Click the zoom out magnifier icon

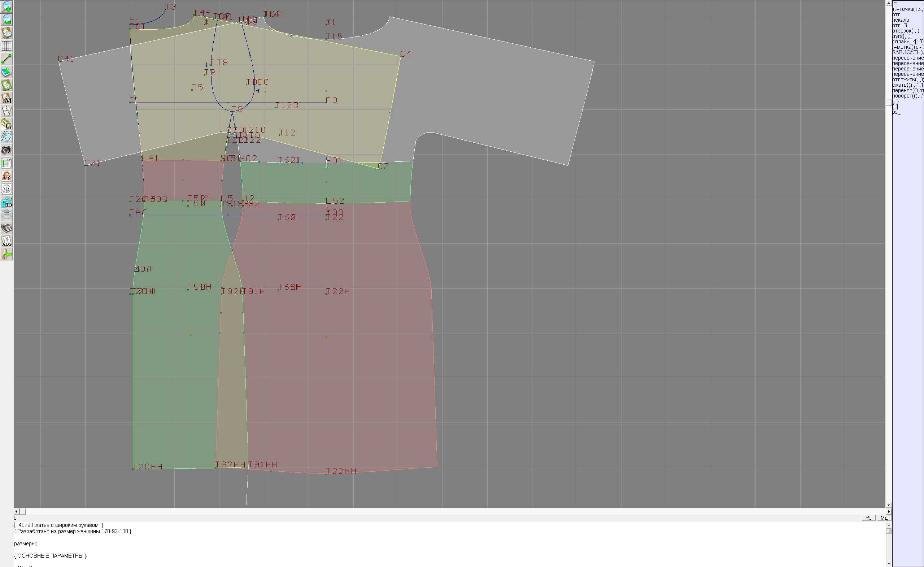point(6,20)
